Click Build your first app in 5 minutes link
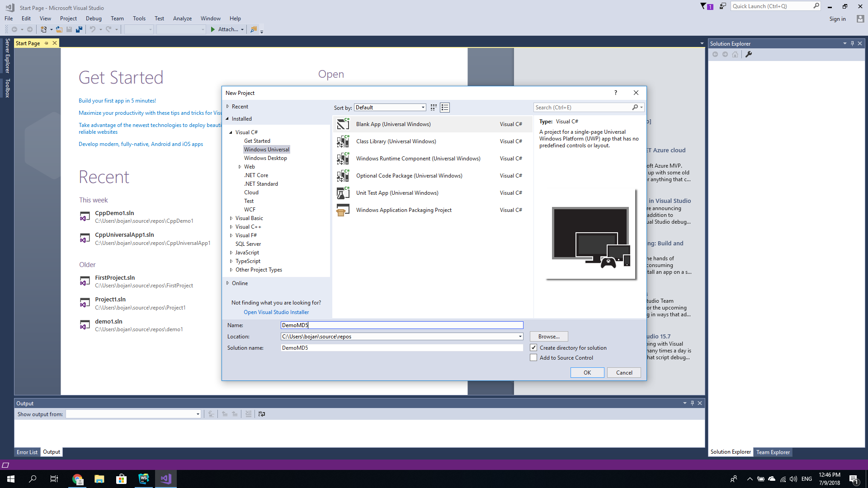 coord(117,101)
